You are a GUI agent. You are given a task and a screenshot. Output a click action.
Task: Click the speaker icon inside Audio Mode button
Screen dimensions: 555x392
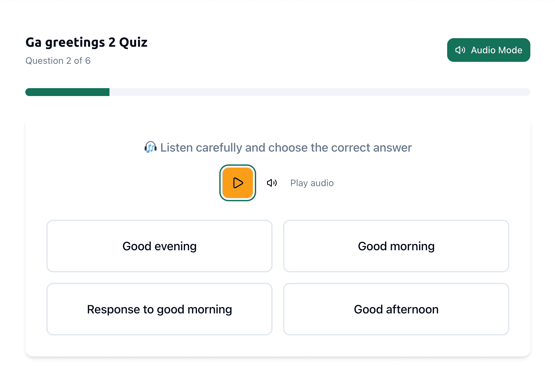pos(460,50)
